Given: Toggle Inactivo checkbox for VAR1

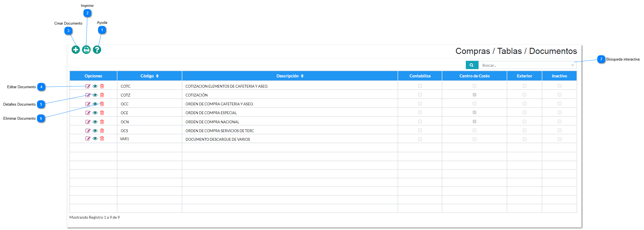Looking at the screenshot, I should point(559,139).
